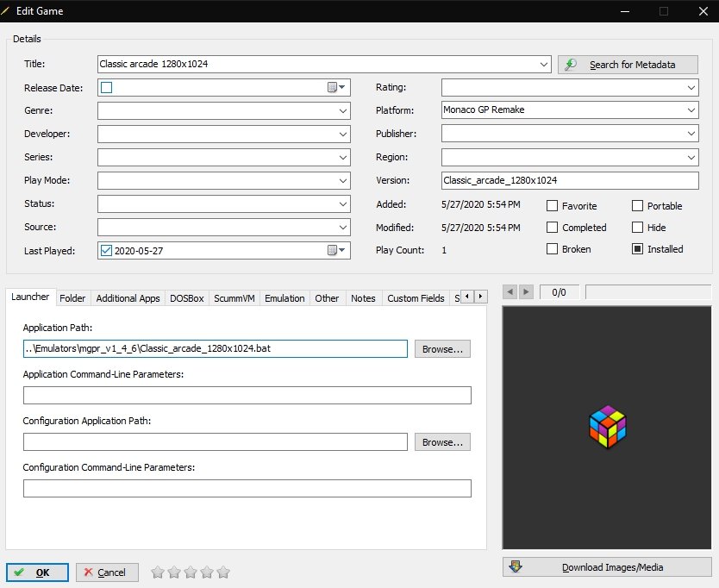719x588 pixels.
Task: Open the Release Date calendar picker icon
Action: [336, 87]
